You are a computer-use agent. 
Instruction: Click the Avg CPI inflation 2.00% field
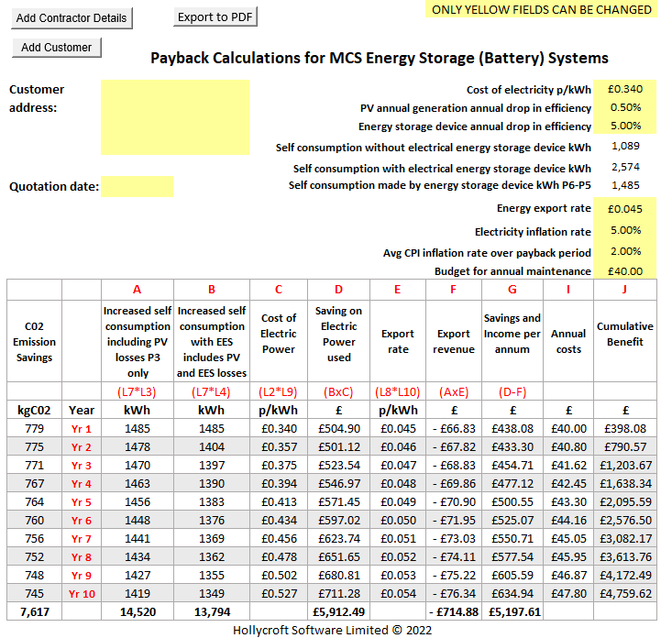pyautogui.click(x=624, y=251)
